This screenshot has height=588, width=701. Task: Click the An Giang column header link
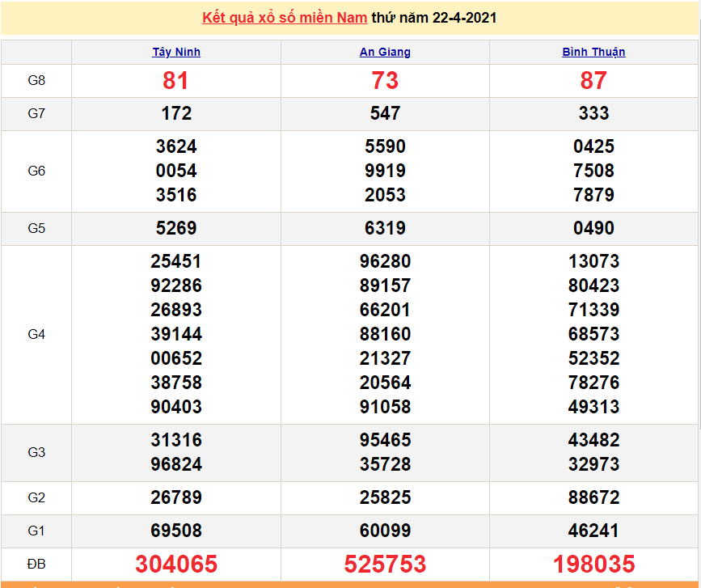(385, 52)
